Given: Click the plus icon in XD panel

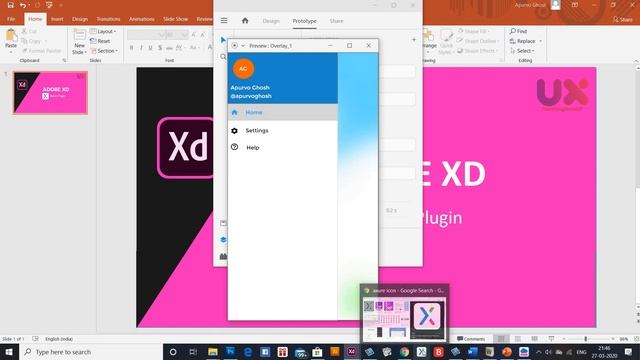Looking at the screenshot, I should tap(414, 40).
